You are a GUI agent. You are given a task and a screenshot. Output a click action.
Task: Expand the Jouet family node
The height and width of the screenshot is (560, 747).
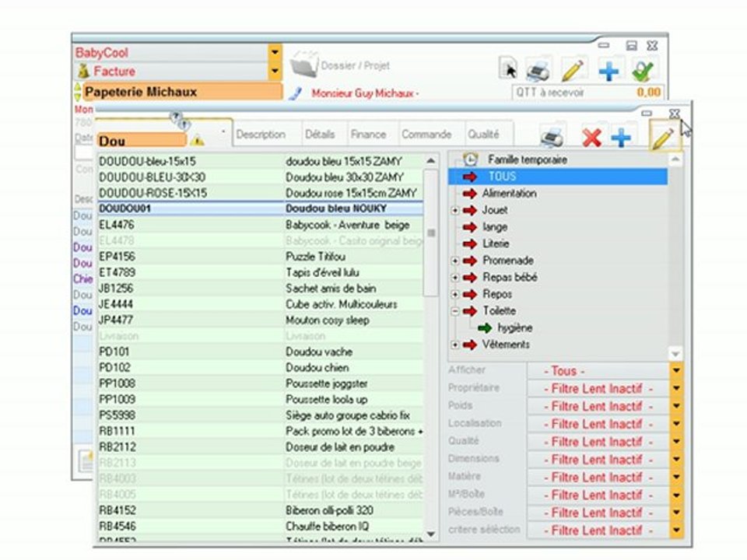tap(455, 211)
